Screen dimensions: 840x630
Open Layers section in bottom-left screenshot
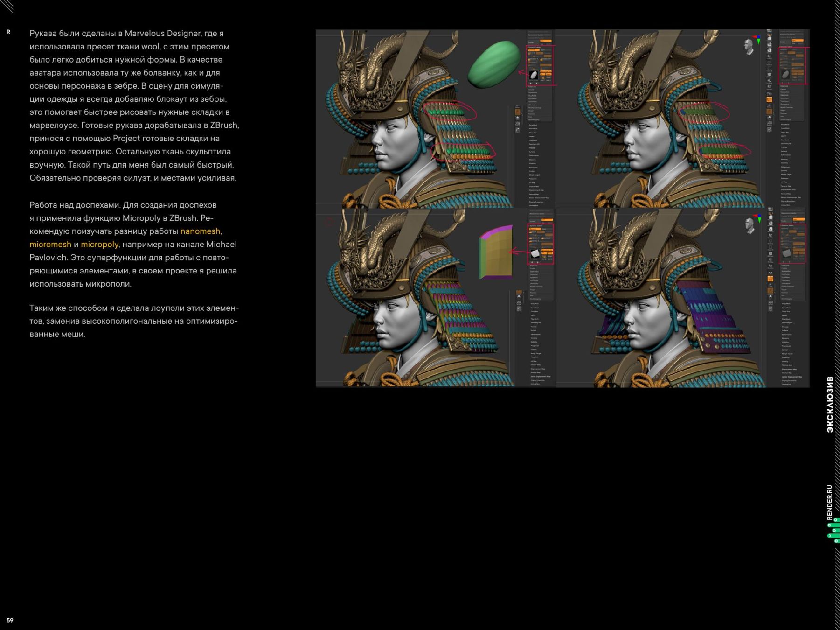533,315
